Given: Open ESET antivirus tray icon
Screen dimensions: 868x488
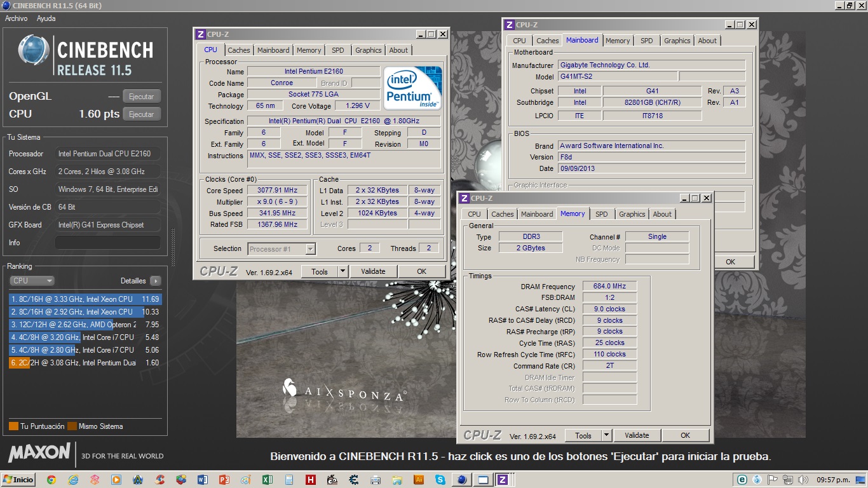Looking at the screenshot, I should click(742, 480).
